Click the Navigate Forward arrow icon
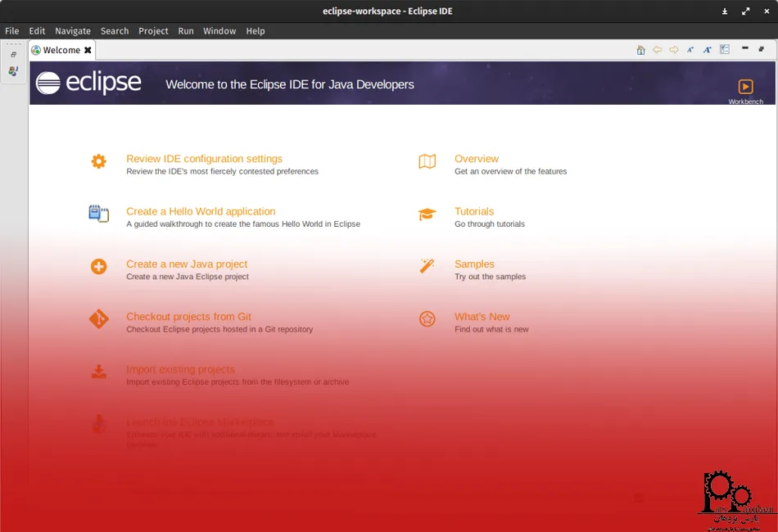This screenshot has width=778, height=532. point(674,50)
